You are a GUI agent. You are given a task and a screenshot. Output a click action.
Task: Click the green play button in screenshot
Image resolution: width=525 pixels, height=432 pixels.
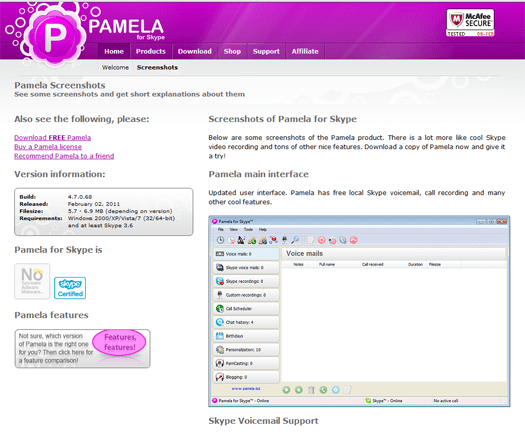[x=286, y=389]
